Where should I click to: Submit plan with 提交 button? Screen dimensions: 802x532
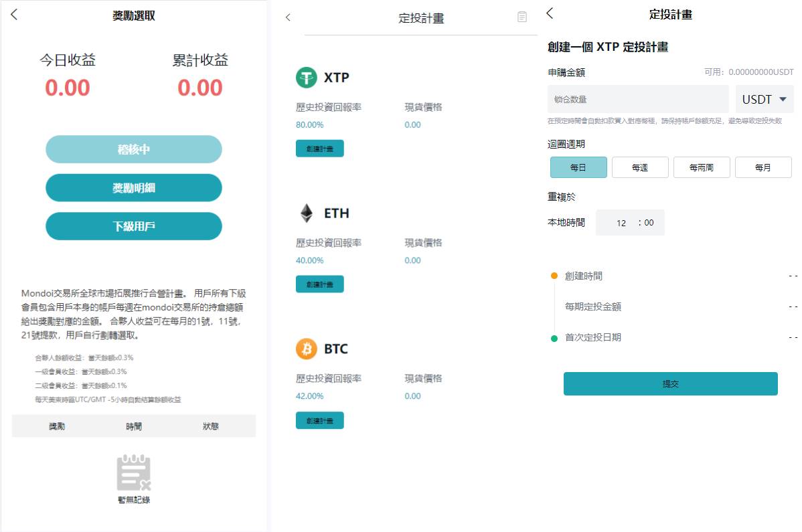point(671,384)
